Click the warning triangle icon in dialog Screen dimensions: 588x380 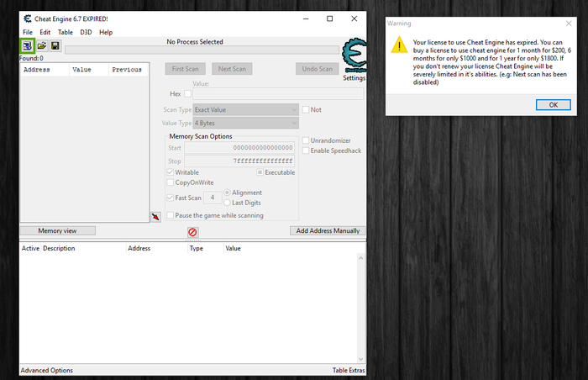[x=399, y=45]
